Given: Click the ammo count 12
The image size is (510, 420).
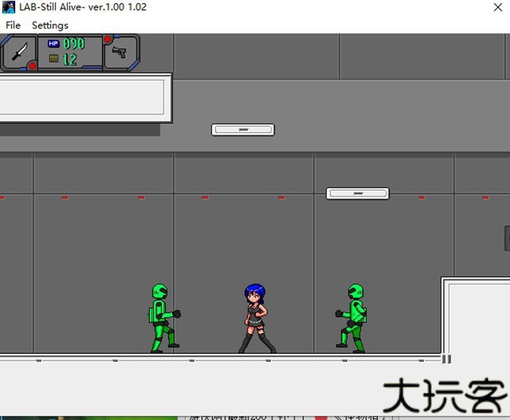Looking at the screenshot, I should click(70, 59).
